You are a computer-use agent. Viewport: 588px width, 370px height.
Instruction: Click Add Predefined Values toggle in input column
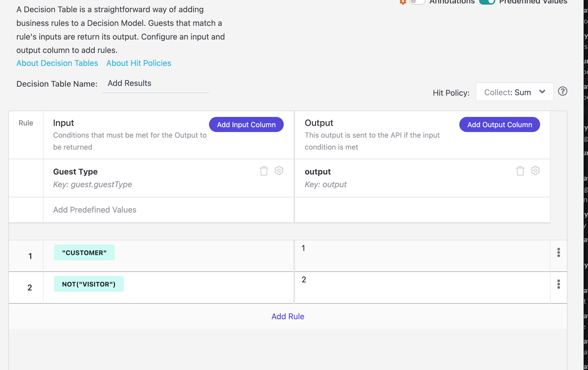pos(94,209)
